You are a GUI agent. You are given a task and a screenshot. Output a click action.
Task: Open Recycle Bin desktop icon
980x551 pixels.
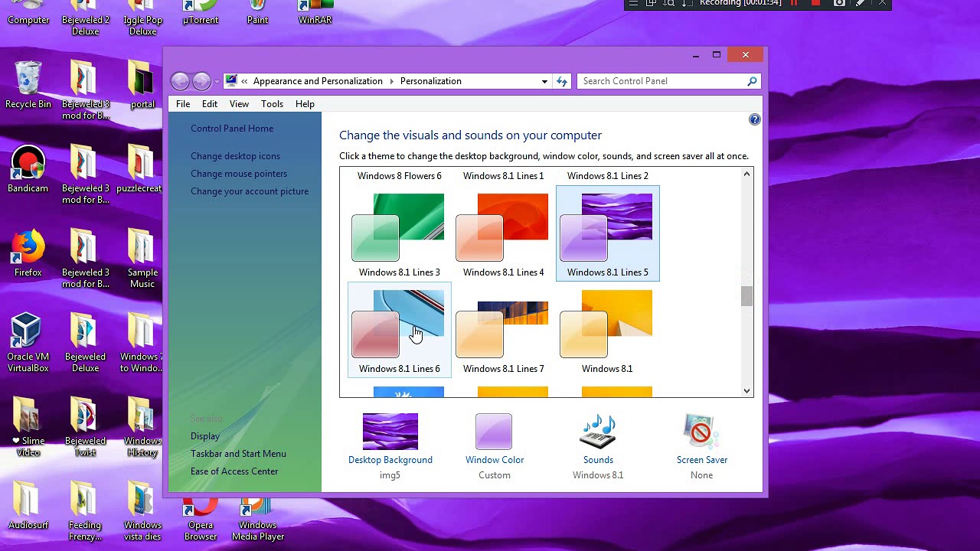(x=28, y=85)
